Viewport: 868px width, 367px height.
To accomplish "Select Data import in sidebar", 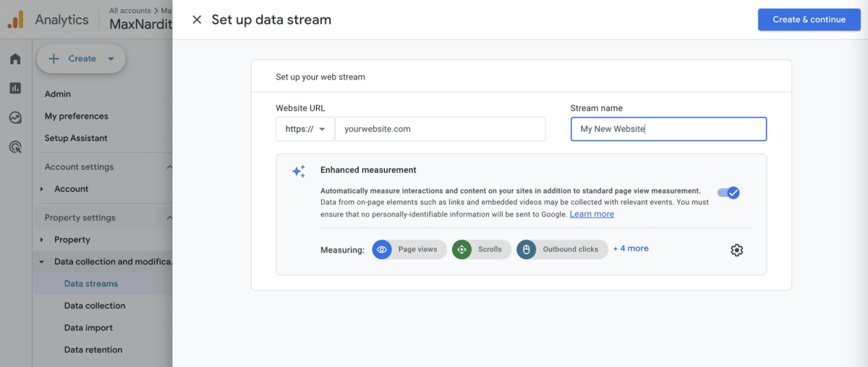I will click(x=88, y=328).
